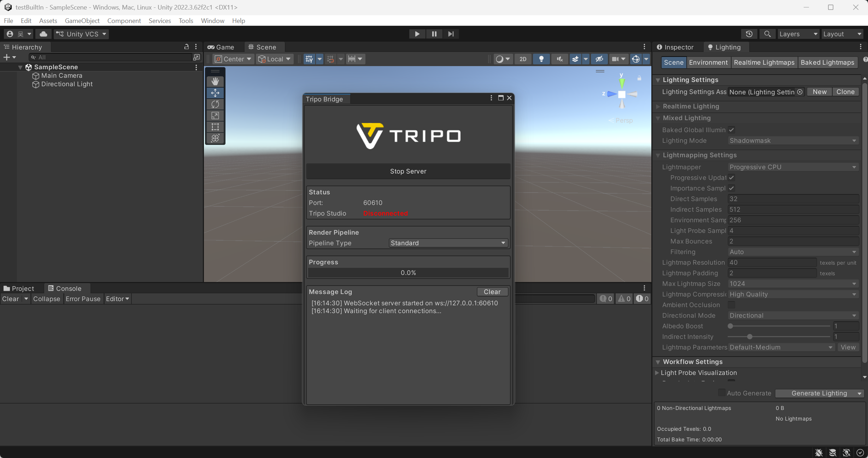The image size is (868, 458).
Task: Open Undo History clock icon
Action: (749, 34)
